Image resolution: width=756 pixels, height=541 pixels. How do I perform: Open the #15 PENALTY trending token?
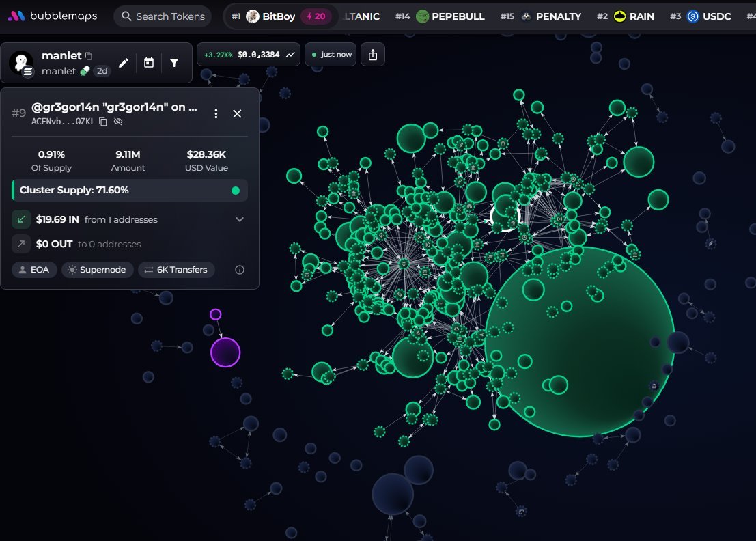point(540,16)
